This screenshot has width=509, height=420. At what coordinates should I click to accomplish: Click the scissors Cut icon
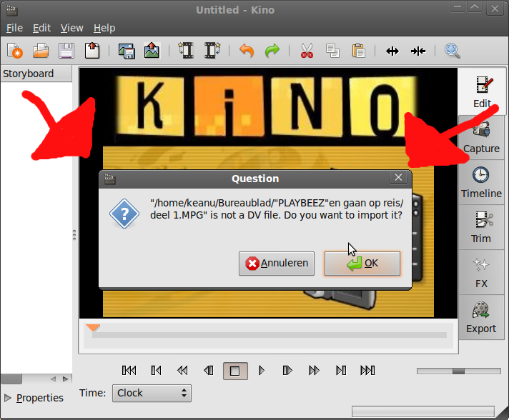[x=307, y=51]
